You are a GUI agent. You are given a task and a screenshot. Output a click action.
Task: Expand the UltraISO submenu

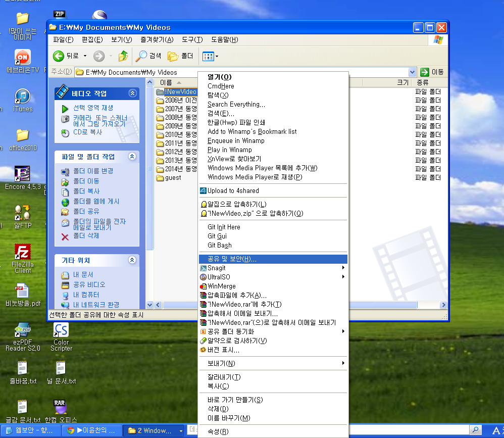(x=273, y=277)
